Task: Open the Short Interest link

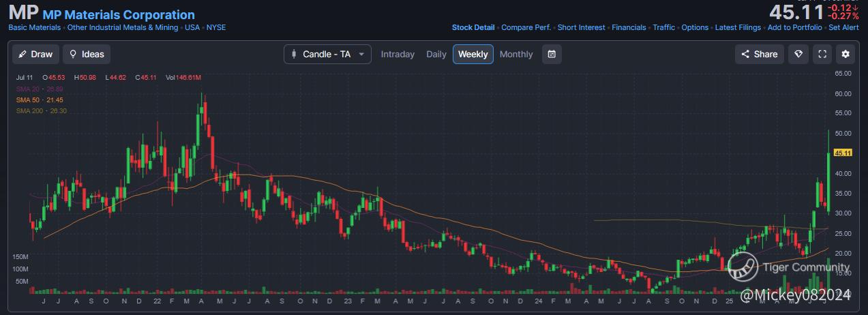Action: pyautogui.click(x=581, y=27)
